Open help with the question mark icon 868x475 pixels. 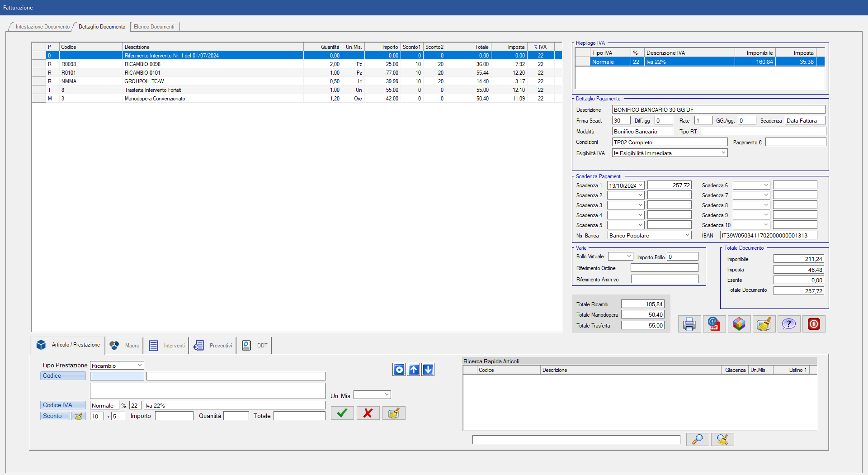pos(789,324)
